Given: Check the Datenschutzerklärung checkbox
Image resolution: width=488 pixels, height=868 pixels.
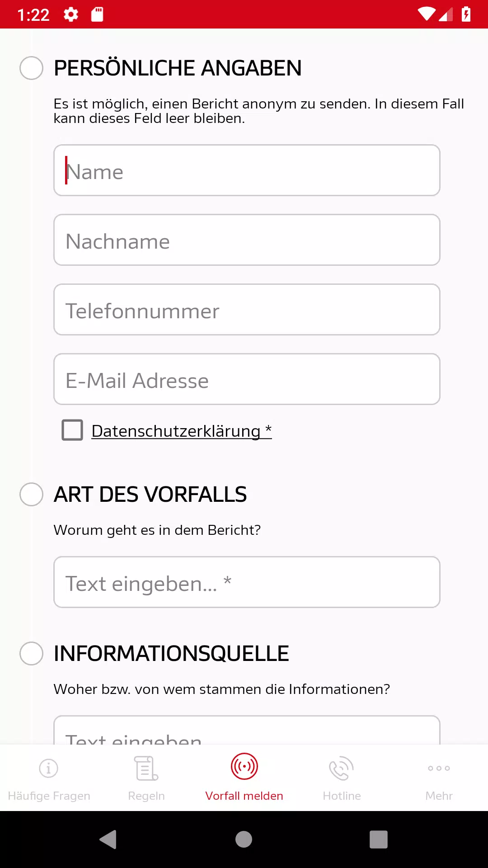Looking at the screenshot, I should point(72,430).
